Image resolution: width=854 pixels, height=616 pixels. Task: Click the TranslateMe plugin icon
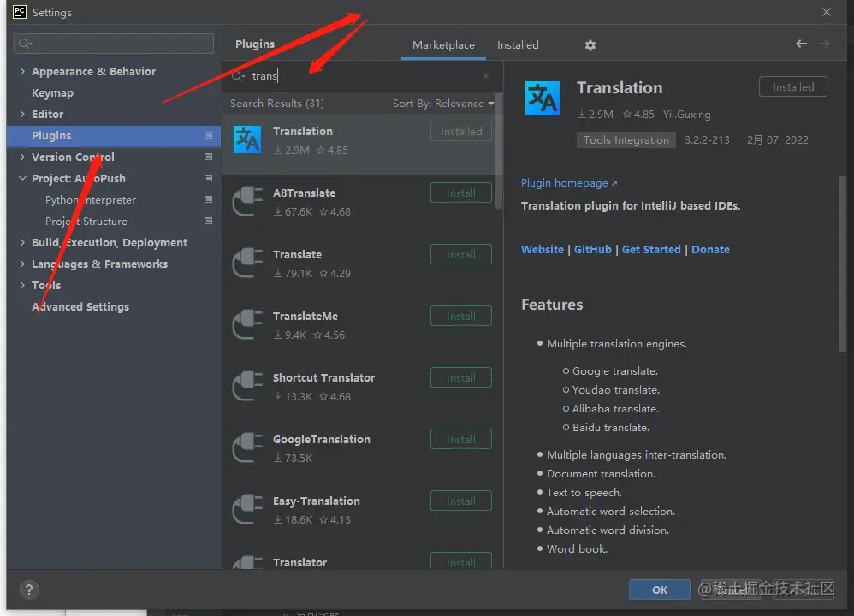[x=247, y=324]
